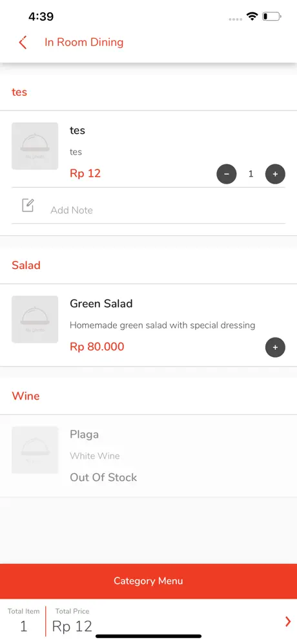The height and width of the screenshot is (644, 297).
Task: Select the Wine category header
Action: [26, 396]
